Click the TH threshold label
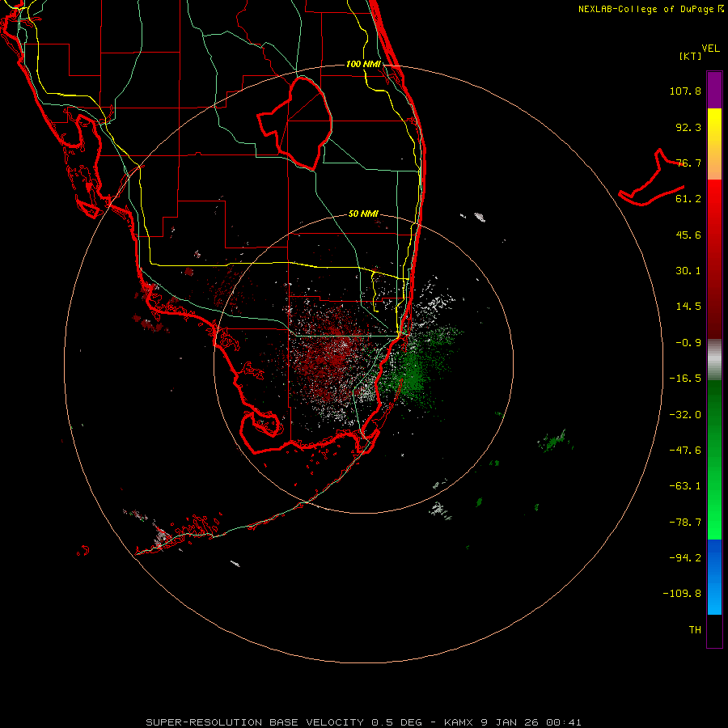Viewport: 728px width, 728px height. pos(695,630)
